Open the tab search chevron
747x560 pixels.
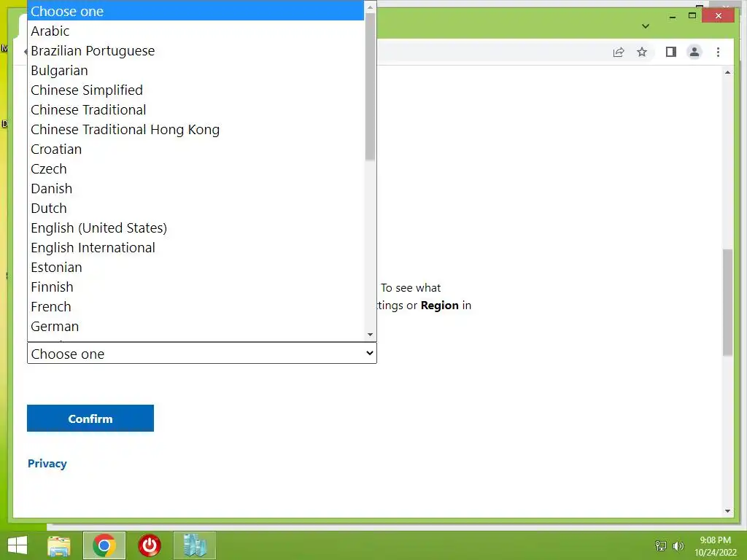(x=646, y=26)
